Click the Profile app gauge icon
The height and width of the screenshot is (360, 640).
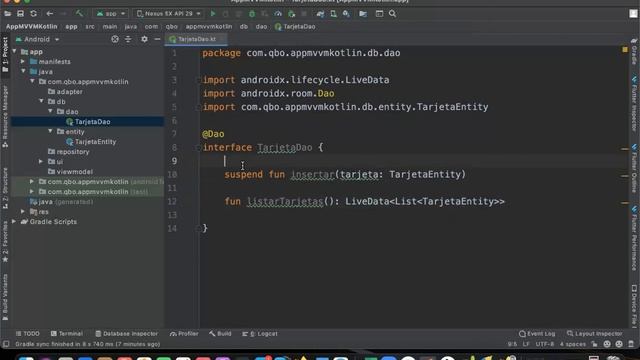pyautogui.click(x=278, y=13)
